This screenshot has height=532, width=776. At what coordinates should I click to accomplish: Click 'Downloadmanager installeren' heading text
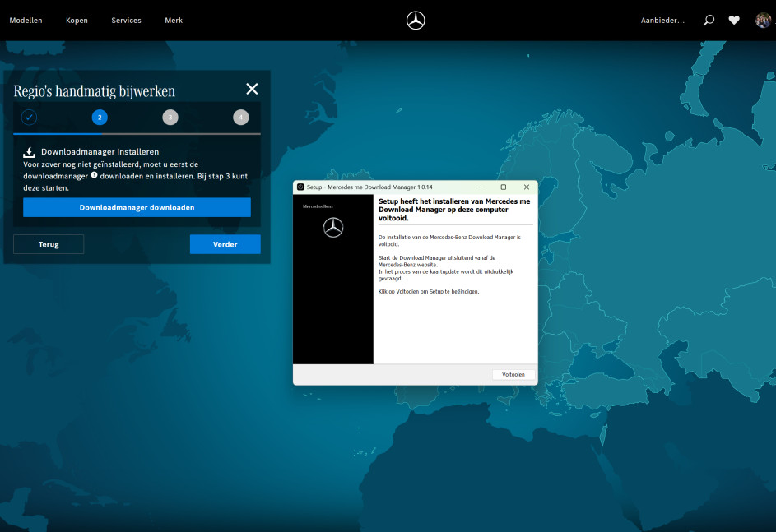pyautogui.click(x=100, y=152)
